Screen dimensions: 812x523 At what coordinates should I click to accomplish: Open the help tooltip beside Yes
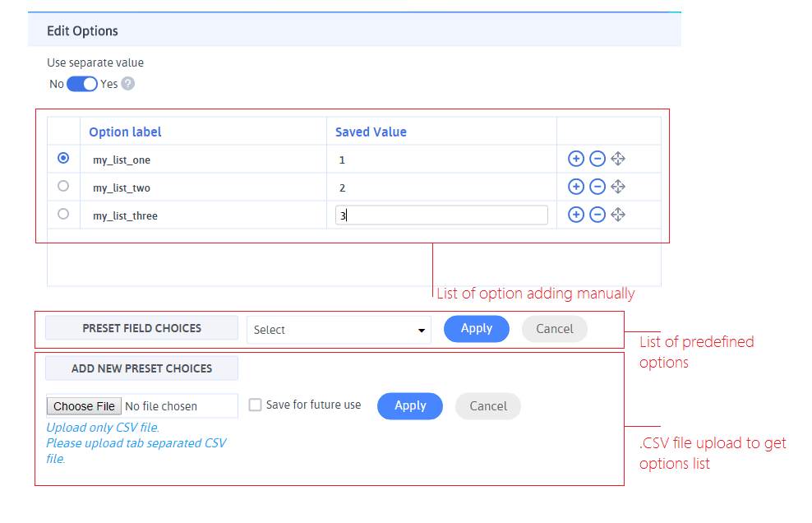click(x=128, y=83)
